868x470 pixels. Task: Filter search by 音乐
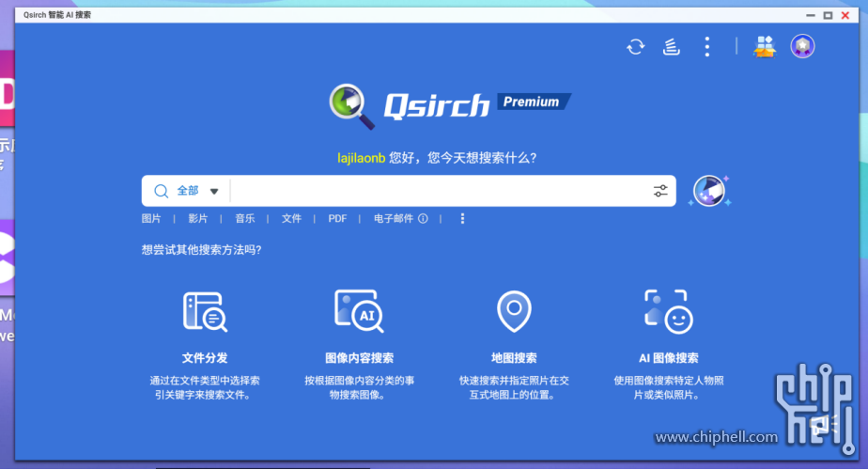coord(244,218)
